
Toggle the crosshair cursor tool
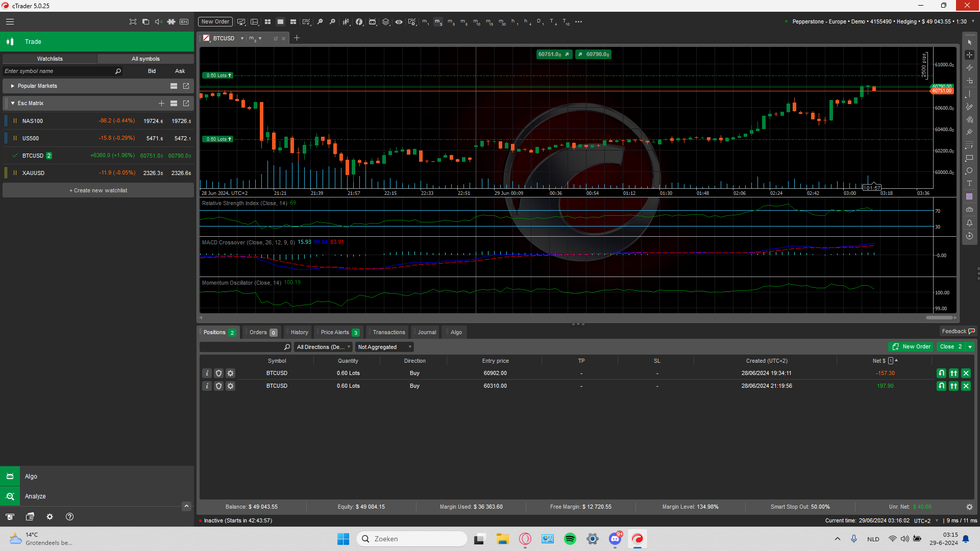pyautogui.click(x=969, y=55)
